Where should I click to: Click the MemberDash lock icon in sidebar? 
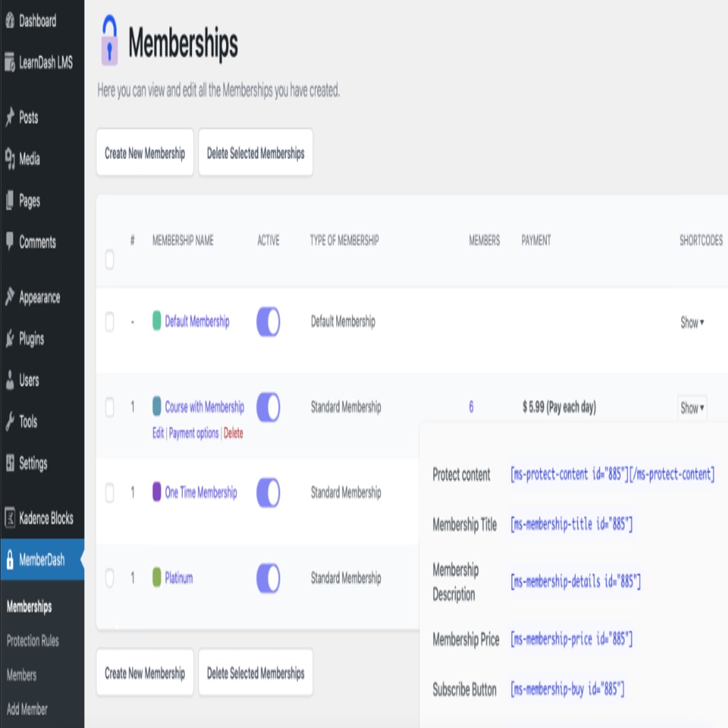pyautogui.click(x=10, y=560)
